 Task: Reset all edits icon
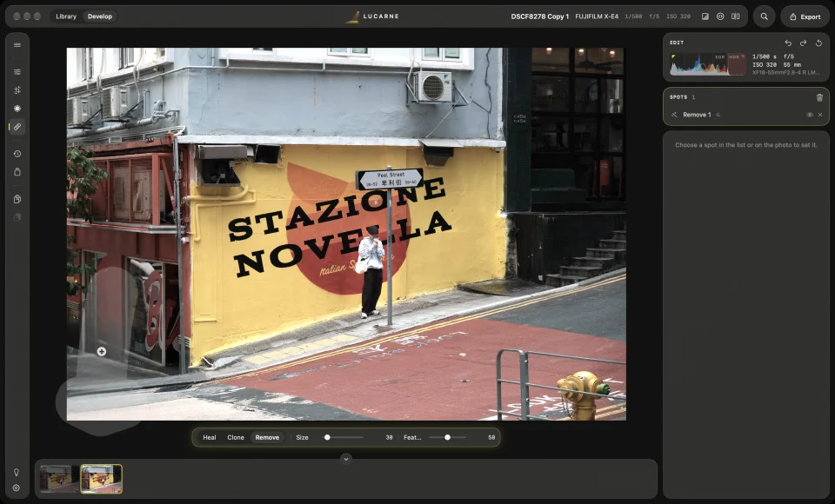819,43
